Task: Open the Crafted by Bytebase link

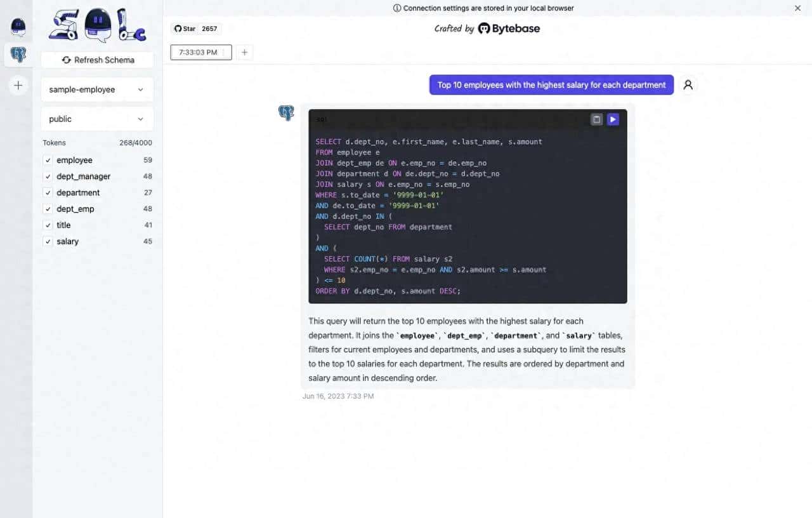Action: click(487, 29)
